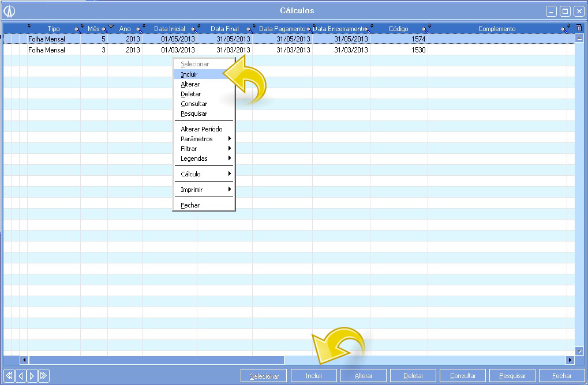Click Código column search magnifier
588x385 pixels.
pos(425,29)
